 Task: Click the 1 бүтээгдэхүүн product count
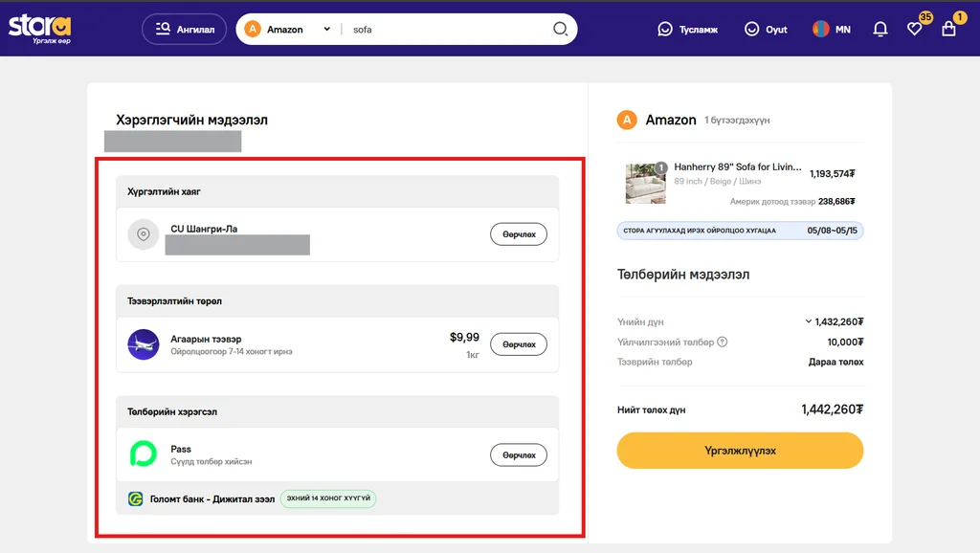[737, 120]
